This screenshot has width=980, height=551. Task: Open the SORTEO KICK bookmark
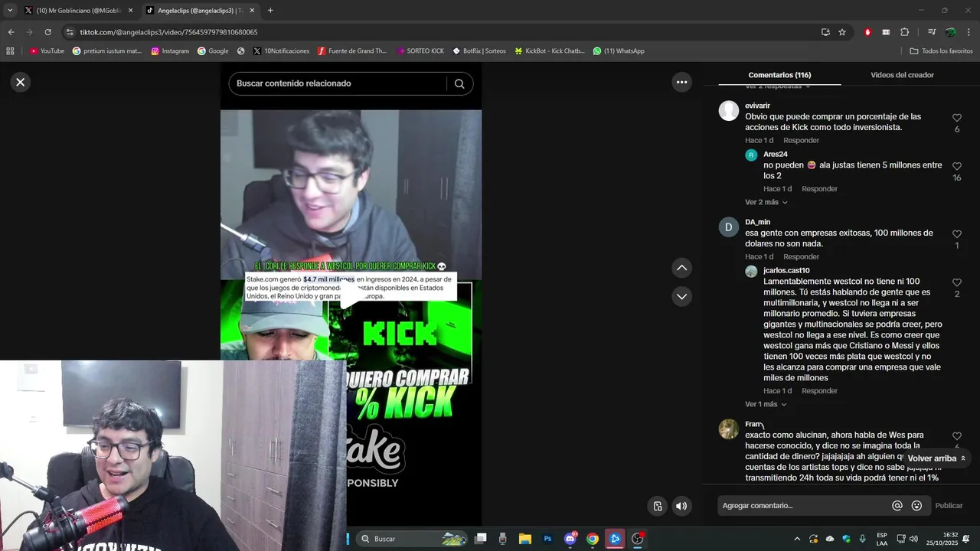(x=420, y=51)
